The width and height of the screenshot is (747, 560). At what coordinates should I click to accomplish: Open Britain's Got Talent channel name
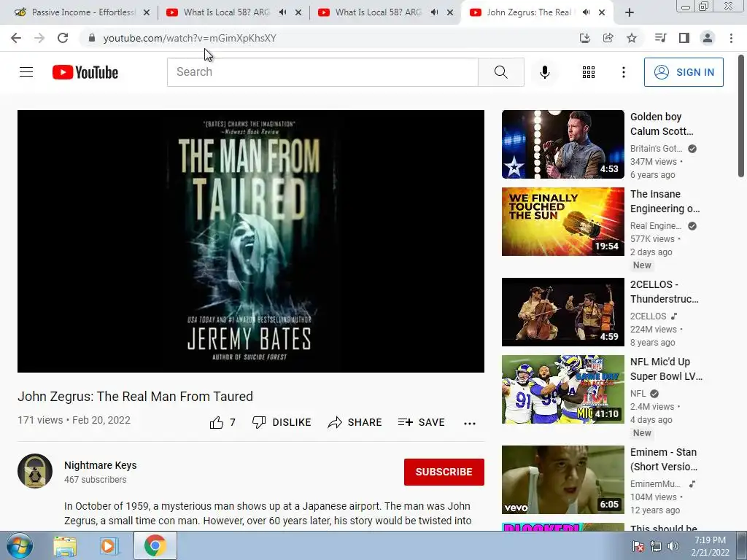point(656,149)
